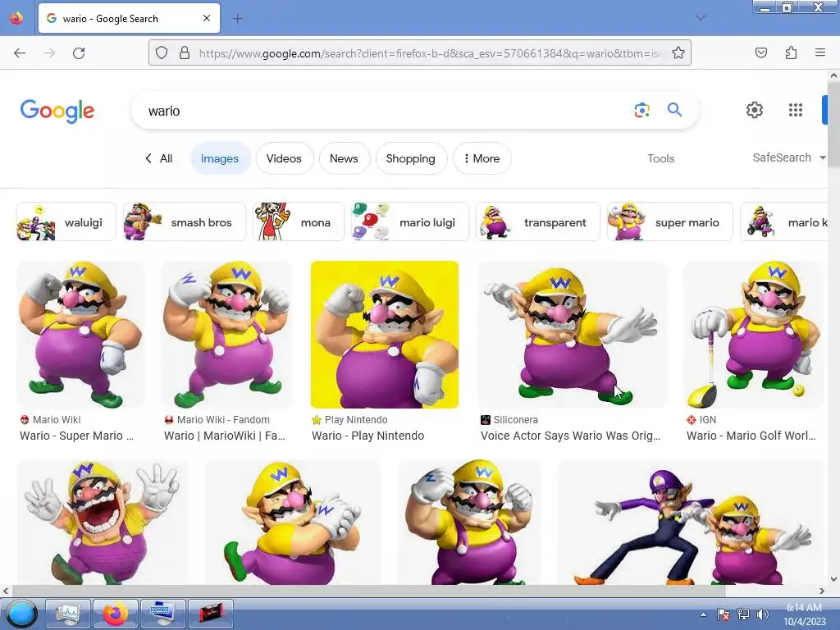The image size is (840, 630).
Task: Click the forward navigation arrow
Action: (x=49, y=53)
